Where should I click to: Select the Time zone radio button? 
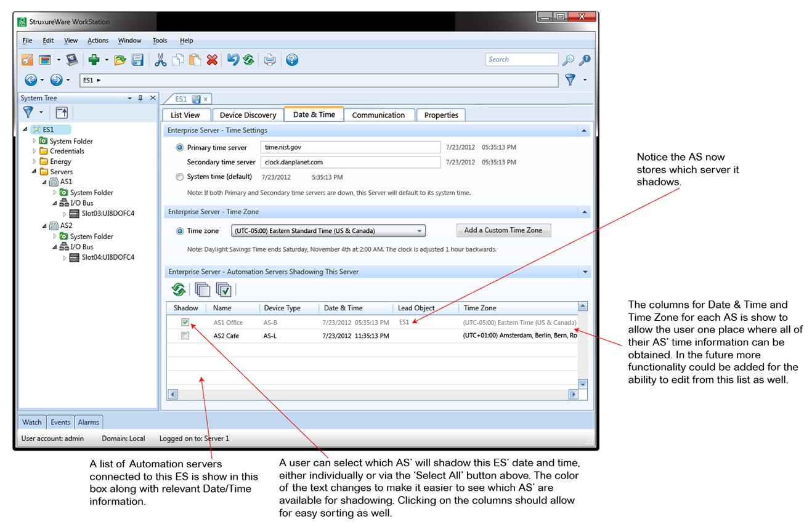click(x=180, y=231)
